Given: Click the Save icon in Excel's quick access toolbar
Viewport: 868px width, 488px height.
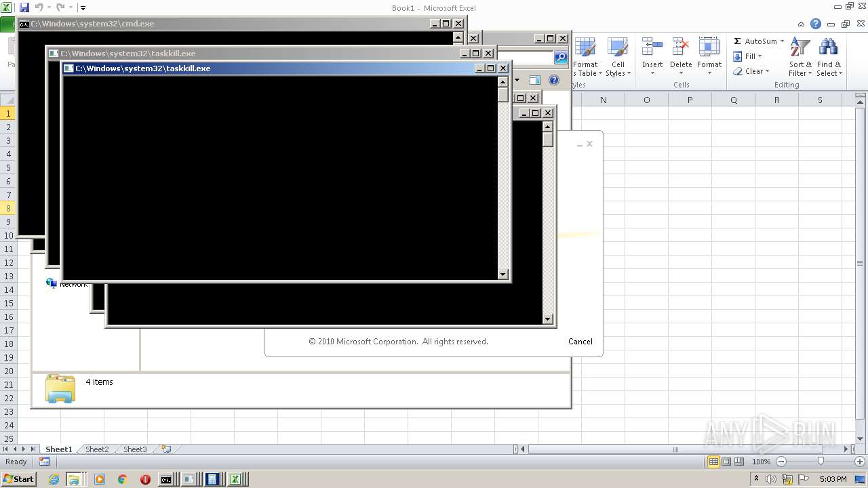Looking at the screenshot, I should click(x=24, y=7).
